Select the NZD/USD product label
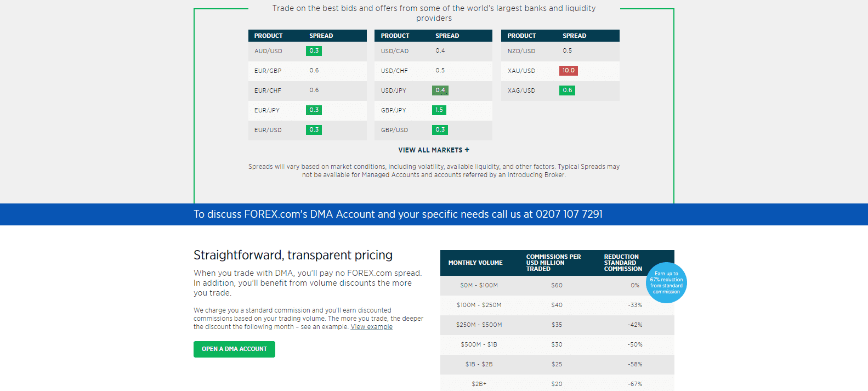This screenshot has height=391, width=868. pos(521,51)
